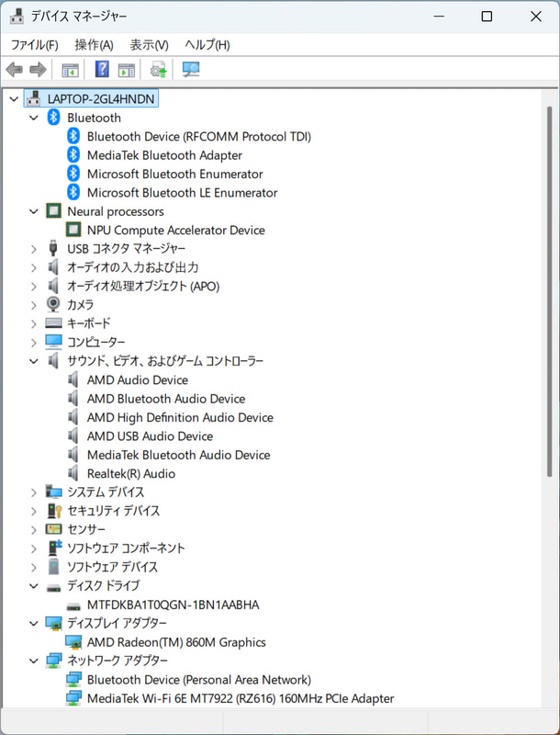
Task: Expand オーディオの入力および出力 category
Action: (34, 267)
